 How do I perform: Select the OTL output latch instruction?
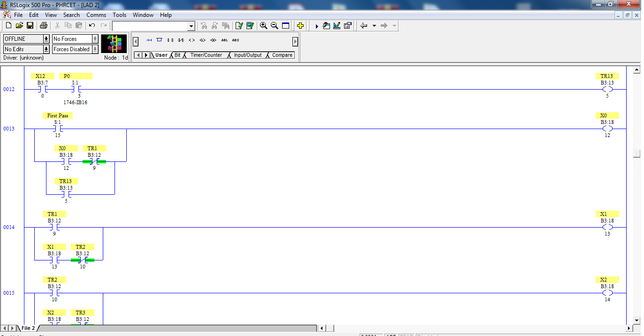tap(202, 40)
